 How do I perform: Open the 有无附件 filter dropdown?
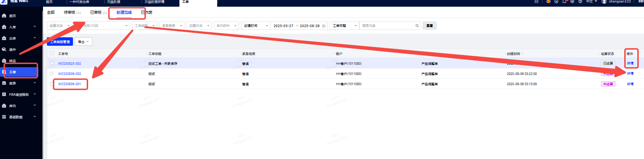226,26
